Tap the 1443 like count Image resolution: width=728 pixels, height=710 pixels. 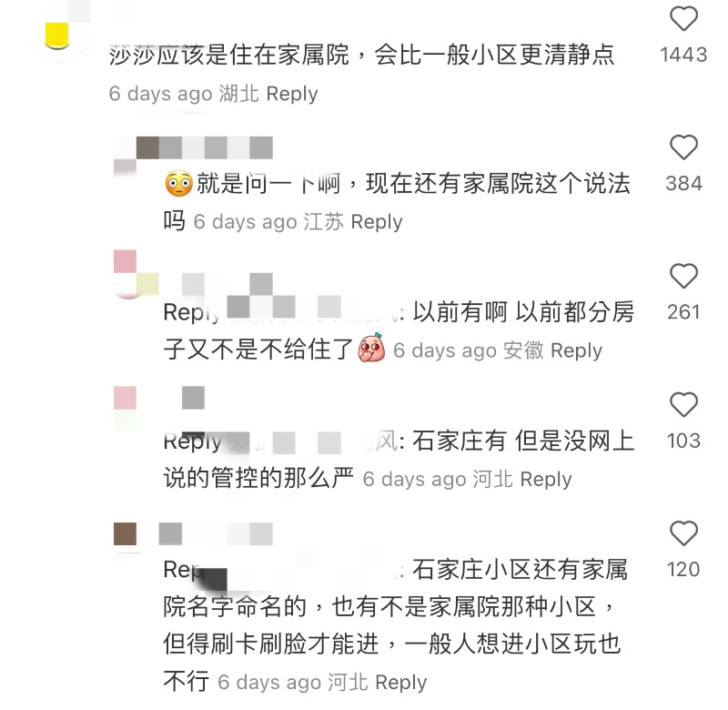[x=683, y=55]
